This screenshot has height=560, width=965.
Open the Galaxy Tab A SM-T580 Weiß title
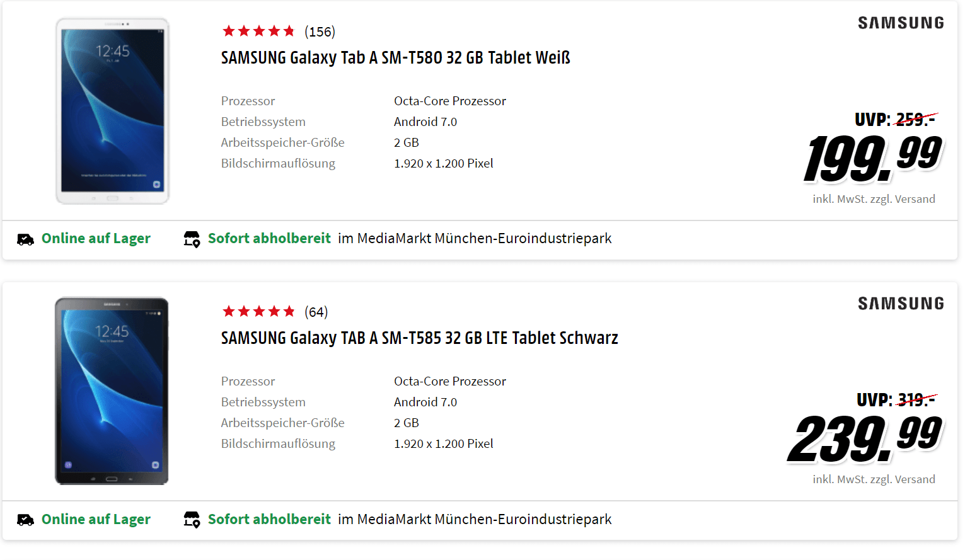point(395,58)
